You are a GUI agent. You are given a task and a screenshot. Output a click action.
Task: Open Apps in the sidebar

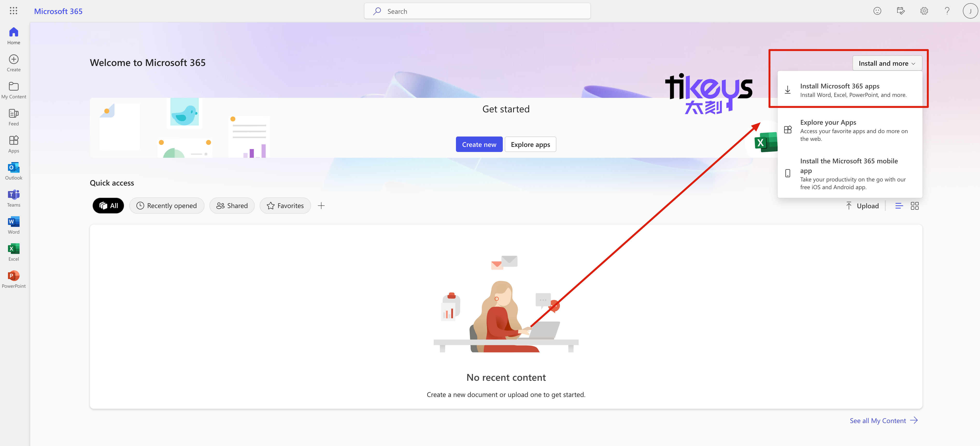14,144
